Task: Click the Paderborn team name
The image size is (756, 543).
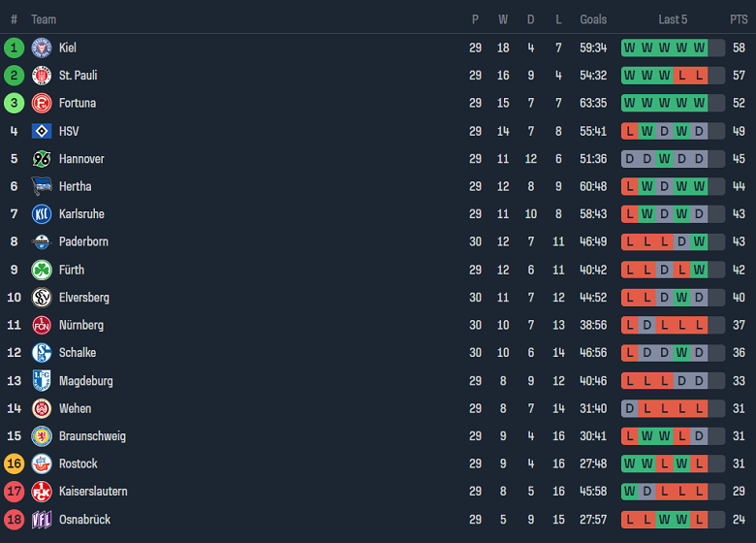Action: point(83,241)
